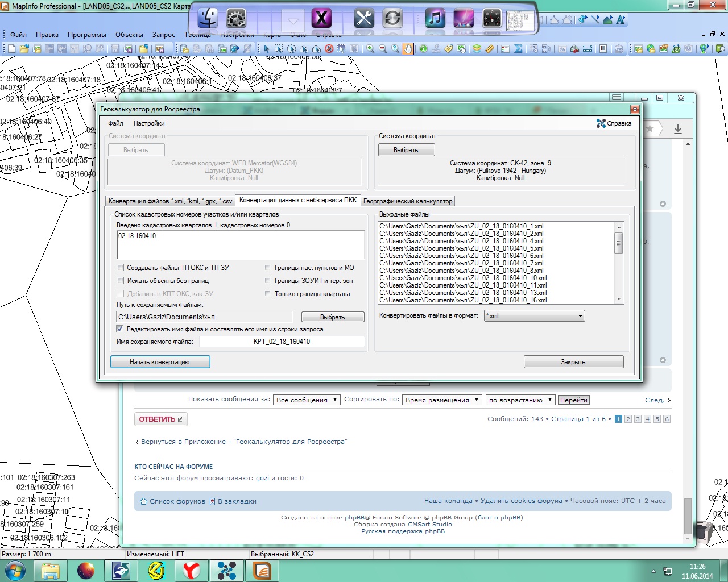The height and width of the screenshot is (582, 728).
Task: Click the Open Table folder icon
Action: pyautogui.click(x=24, y=49)
